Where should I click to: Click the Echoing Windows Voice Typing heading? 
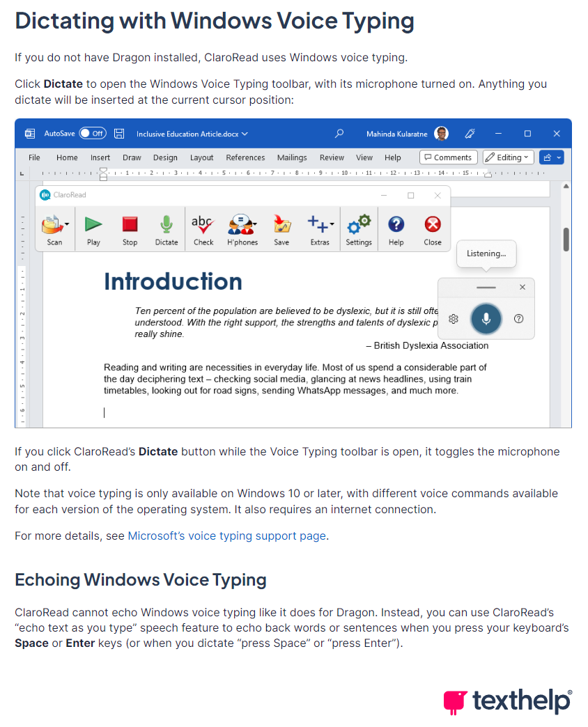(x=141, y=581)
